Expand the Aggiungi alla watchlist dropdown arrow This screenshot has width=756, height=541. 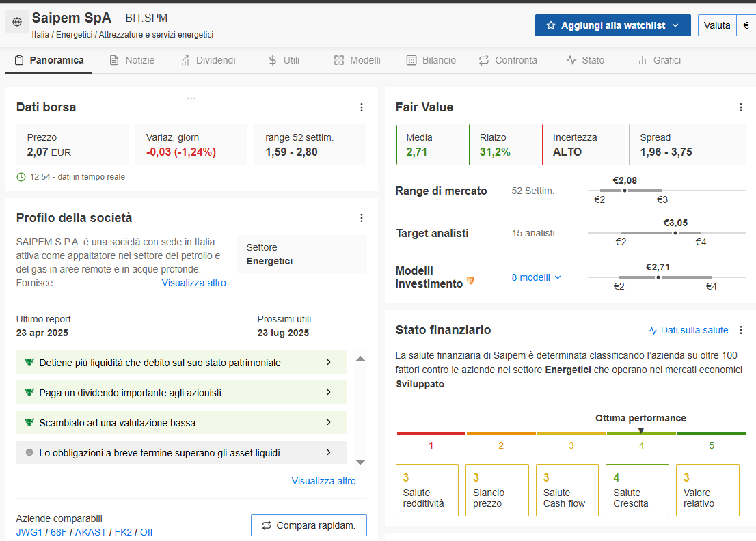pyautogui.click(x=675, y=25)
